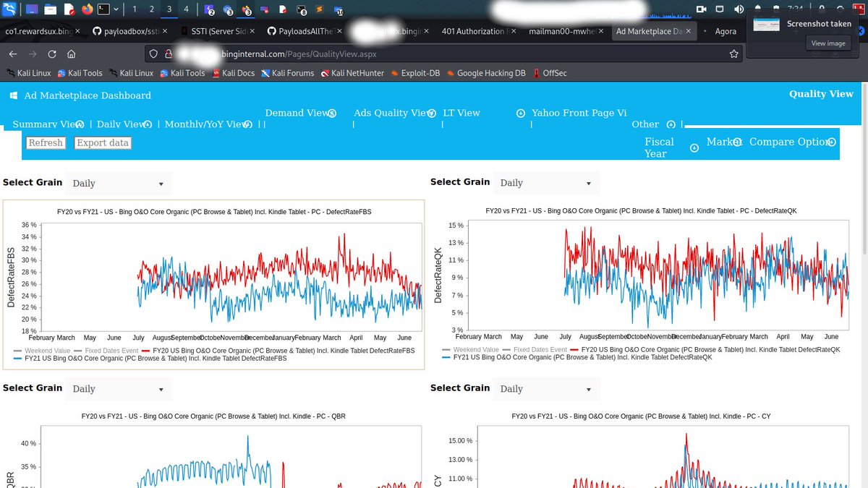Viewport: 868px width, 488px height.
Task: Open Select Grain dropdown for DefectRateFBS chart
Action: [x=119, y=184]
